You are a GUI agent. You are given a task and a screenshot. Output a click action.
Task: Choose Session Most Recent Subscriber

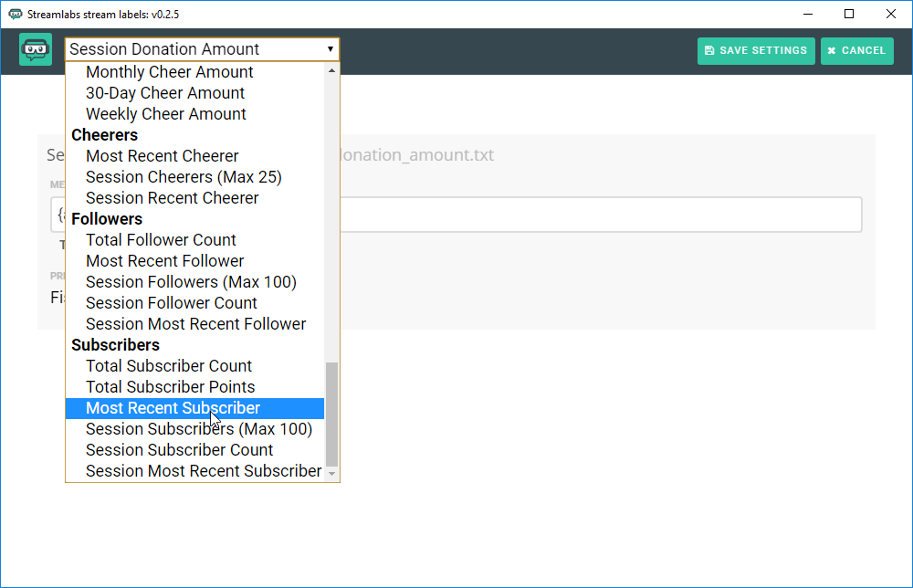click(x=194, y=471)
